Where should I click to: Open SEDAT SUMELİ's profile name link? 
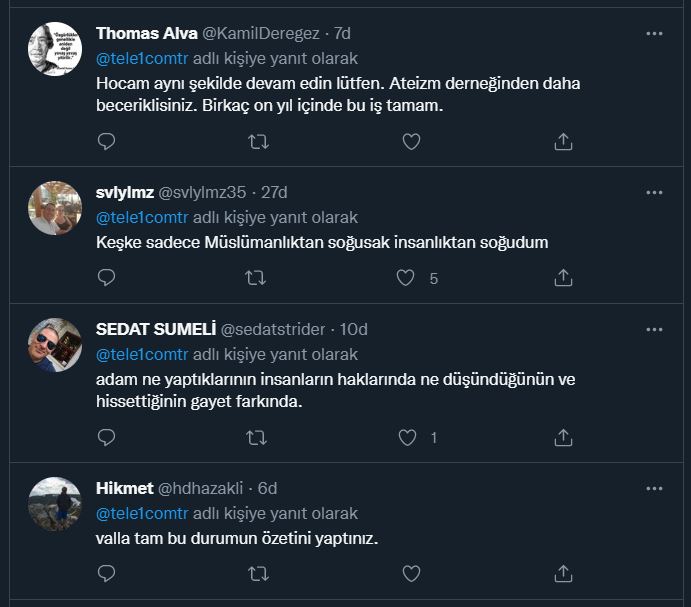pyautogui.click(x=155, y=329)
